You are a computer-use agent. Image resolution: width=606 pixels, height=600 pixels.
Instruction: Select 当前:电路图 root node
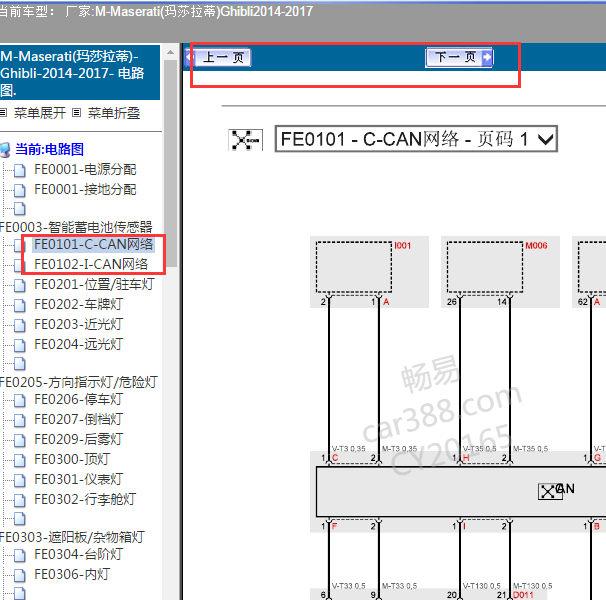[x=49, y=149]
